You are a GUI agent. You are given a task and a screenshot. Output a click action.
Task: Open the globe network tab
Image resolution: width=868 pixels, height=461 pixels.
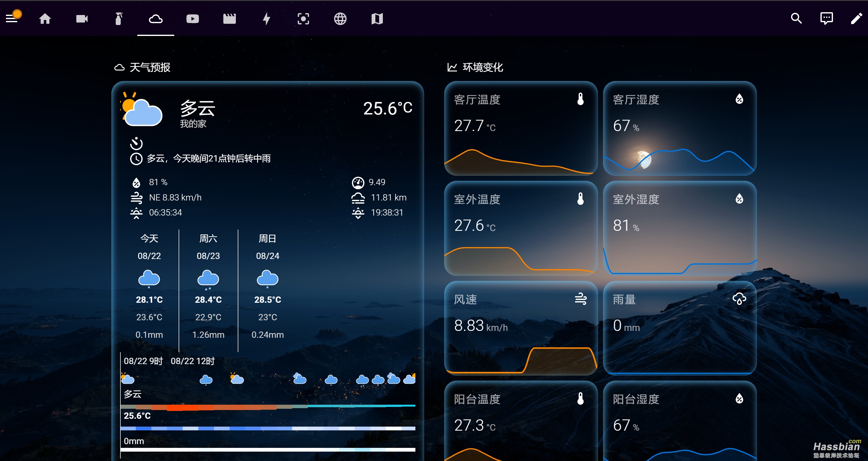coord(340,18)
